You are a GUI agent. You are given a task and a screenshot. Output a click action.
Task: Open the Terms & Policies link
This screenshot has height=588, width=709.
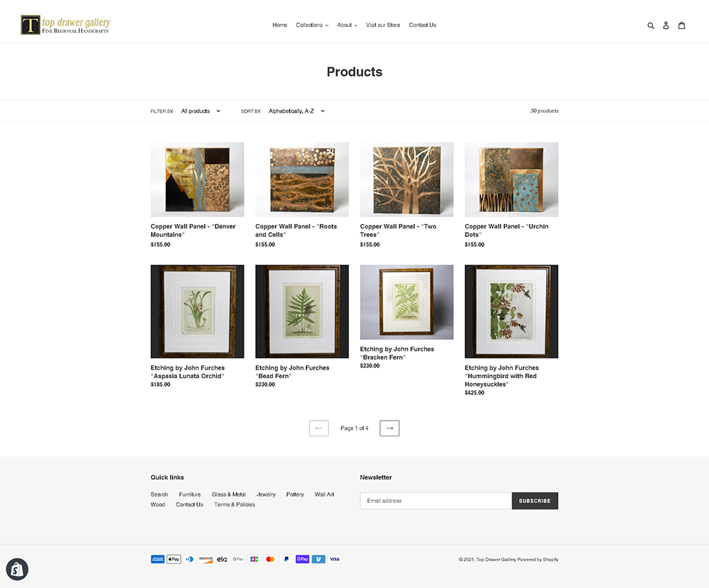click(x=234, y=504)
